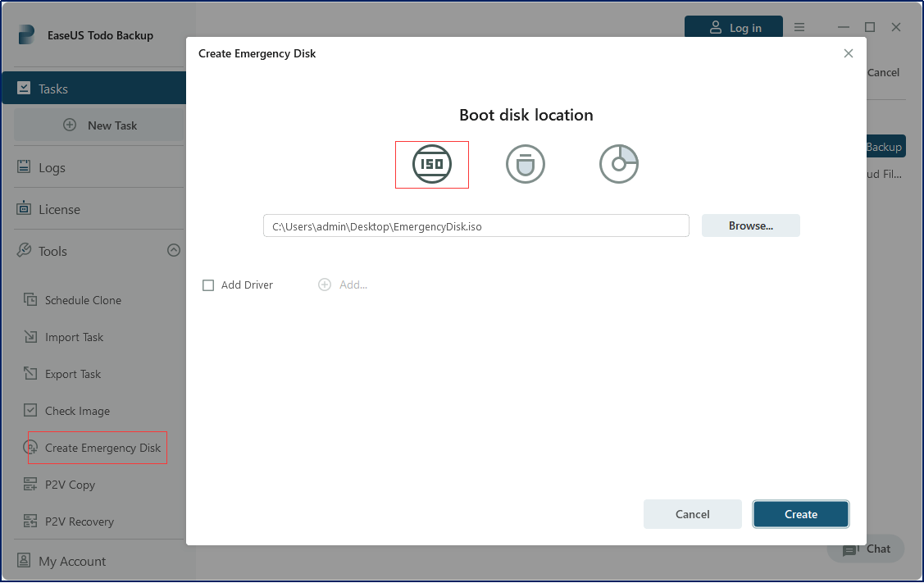Click the Create Emergency Disk dialog title

(257, 53)
